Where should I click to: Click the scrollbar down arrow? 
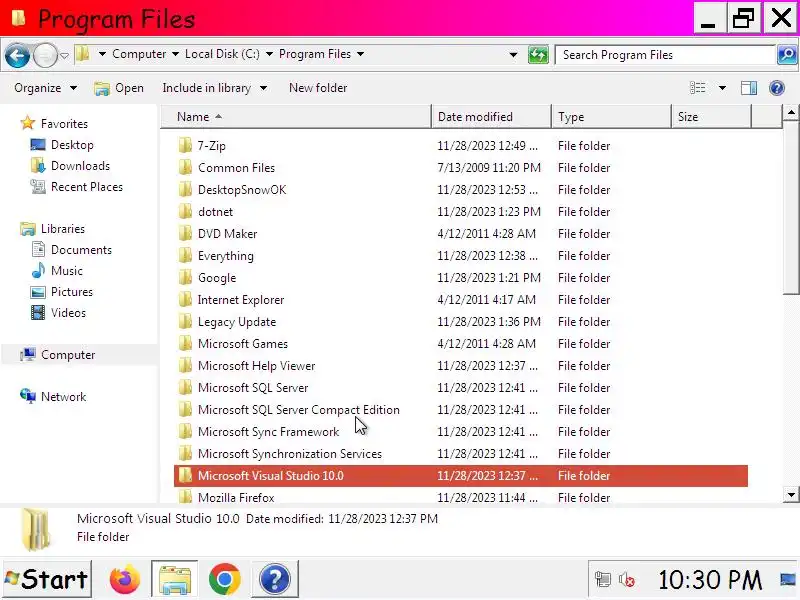pos(790,494)
